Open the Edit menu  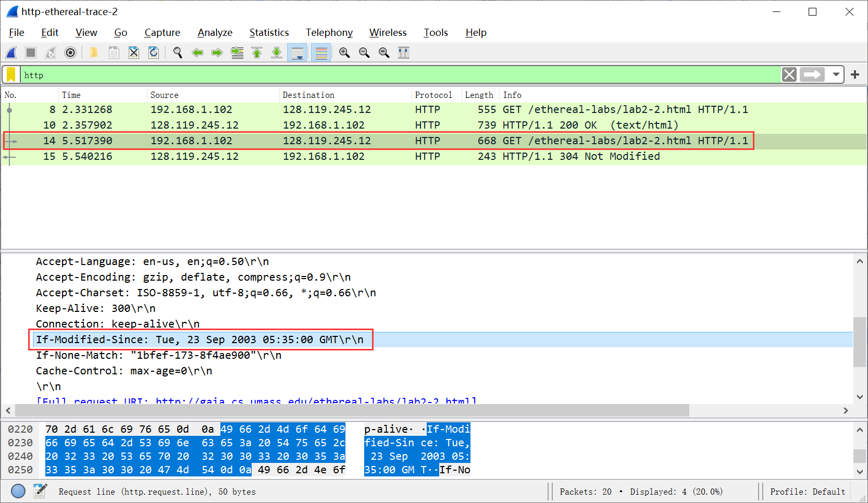[x=50, y=32]
